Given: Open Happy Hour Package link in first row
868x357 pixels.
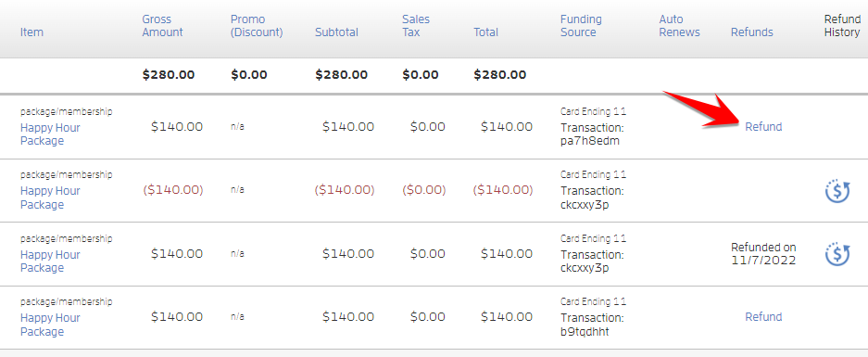Looking at the screenshot, I should (x=50, y=134).
